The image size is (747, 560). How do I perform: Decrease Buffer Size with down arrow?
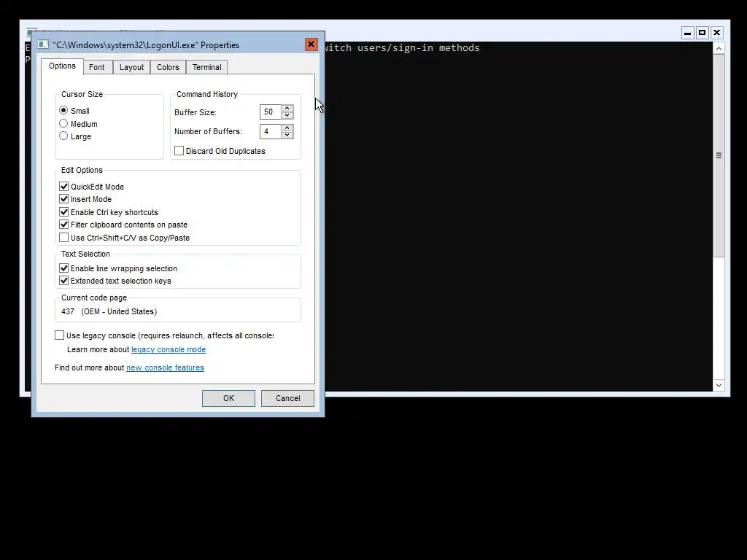coord(287,115)
